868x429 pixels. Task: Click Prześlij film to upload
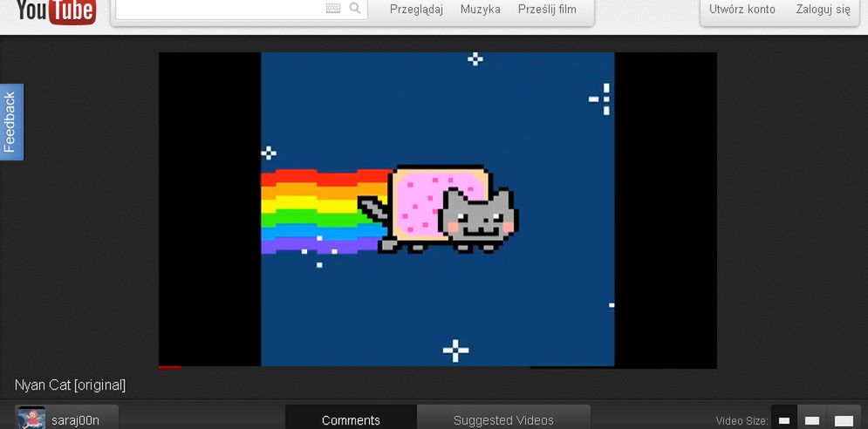(548, 10)
